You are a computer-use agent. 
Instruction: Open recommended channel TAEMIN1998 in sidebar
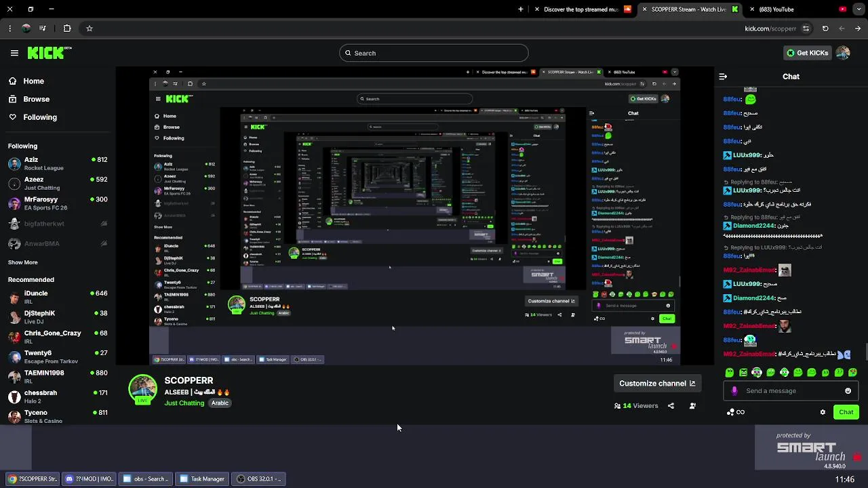pyautogui.click(x=58, y=376)
